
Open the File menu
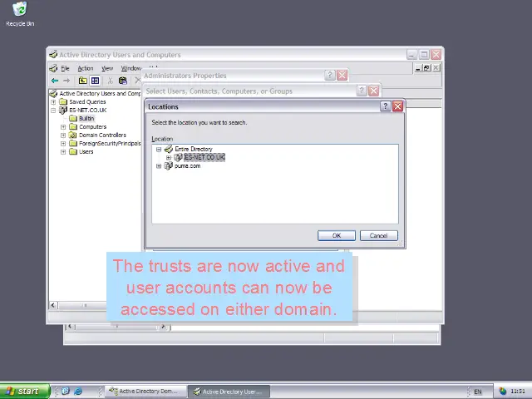(65, 68)
